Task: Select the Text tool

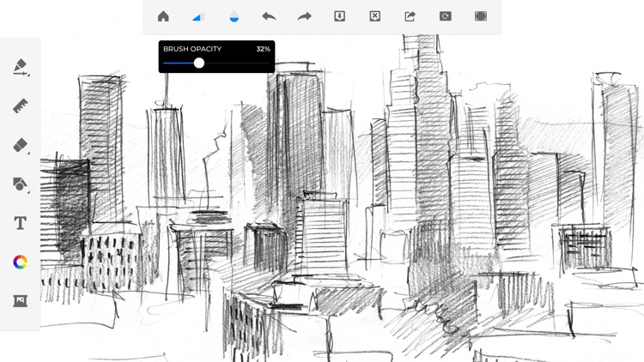Action: pos(21,223)
